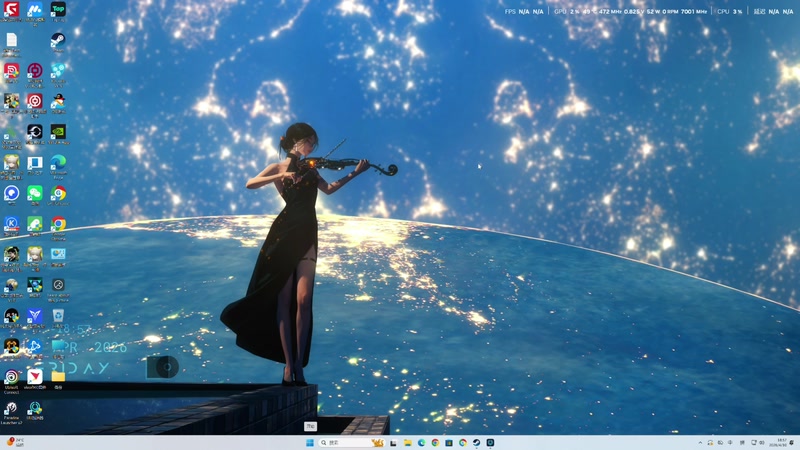Image resolution: width=800 pixels, height=450 pixels.
Task: Switch to Steam in the taskbar
Action: 477,442
